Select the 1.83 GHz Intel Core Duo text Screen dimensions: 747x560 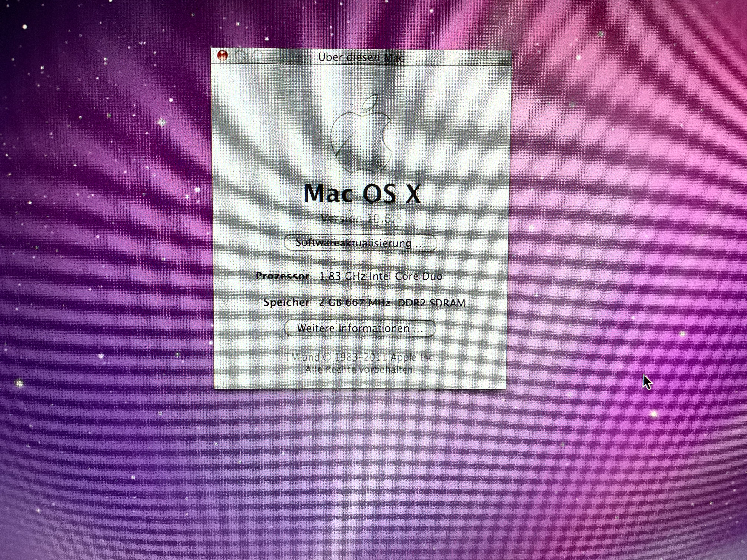[x=381, y=276]
